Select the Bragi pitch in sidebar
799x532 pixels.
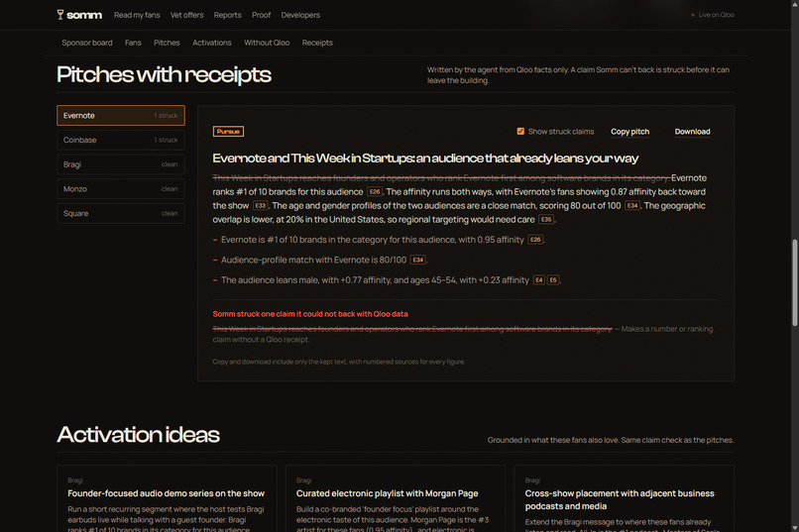121,164
